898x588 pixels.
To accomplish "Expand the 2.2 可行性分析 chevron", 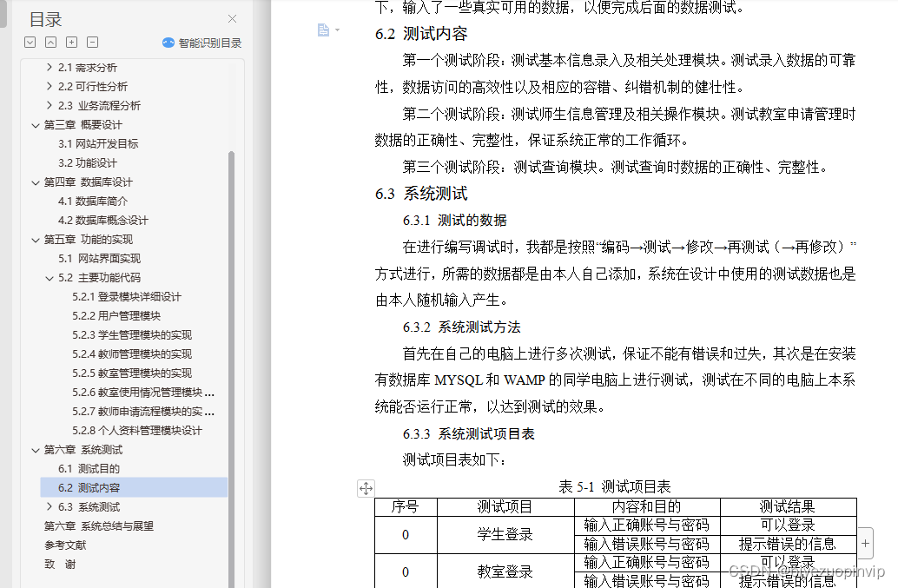I will [50, 87].
